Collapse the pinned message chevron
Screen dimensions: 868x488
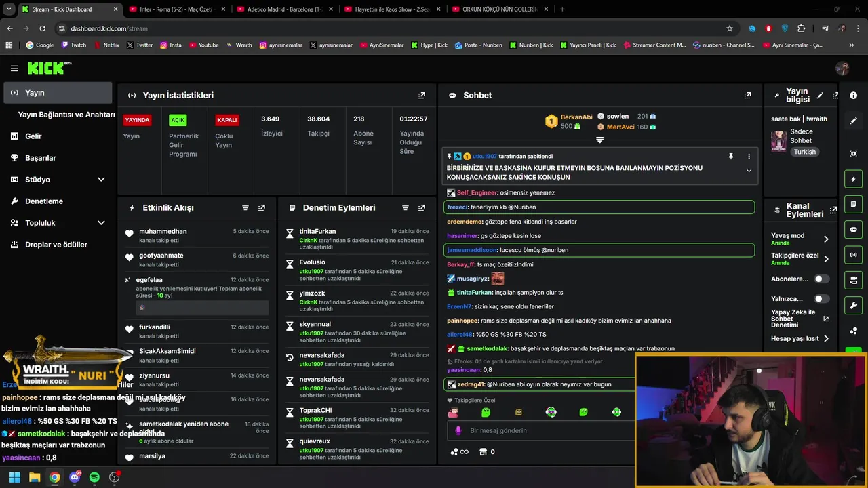[749, 171]
